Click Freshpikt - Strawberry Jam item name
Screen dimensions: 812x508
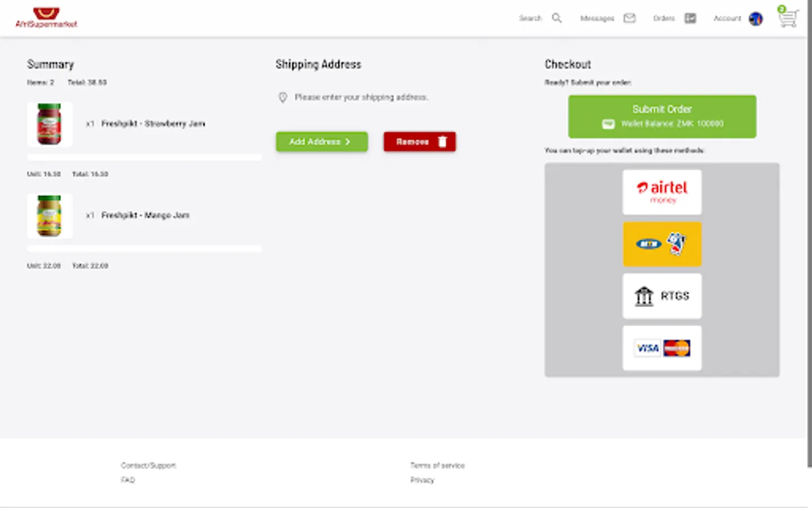coord(153,124)
